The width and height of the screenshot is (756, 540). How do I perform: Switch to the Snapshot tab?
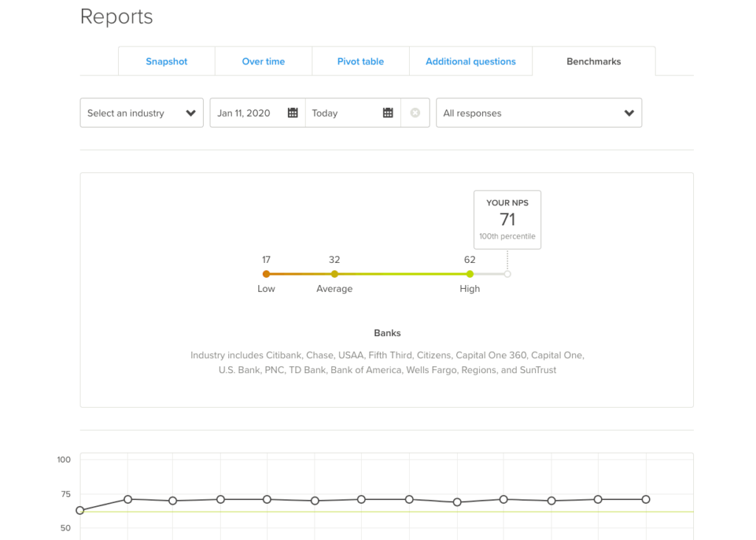point(166,61)
